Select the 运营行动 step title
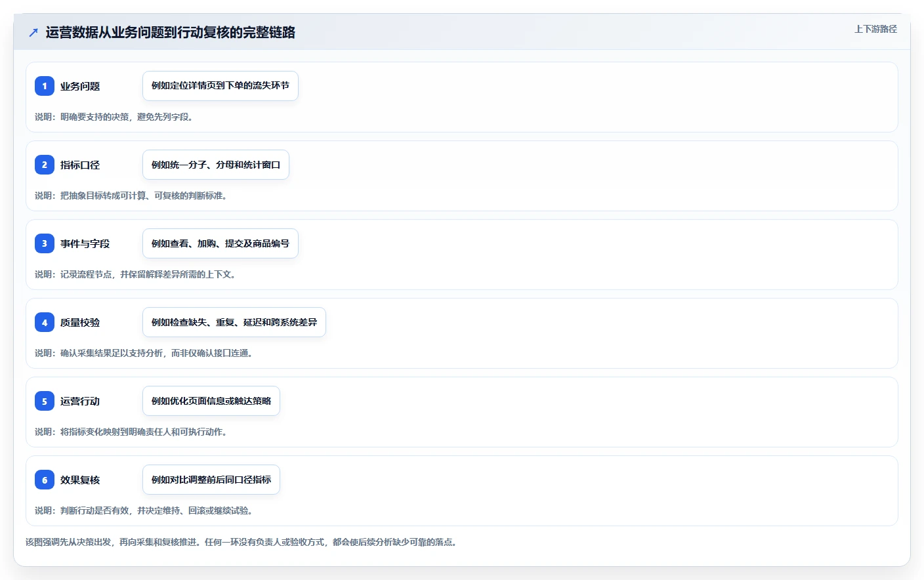This screenshot has width=924, height=580. (80, 401)
